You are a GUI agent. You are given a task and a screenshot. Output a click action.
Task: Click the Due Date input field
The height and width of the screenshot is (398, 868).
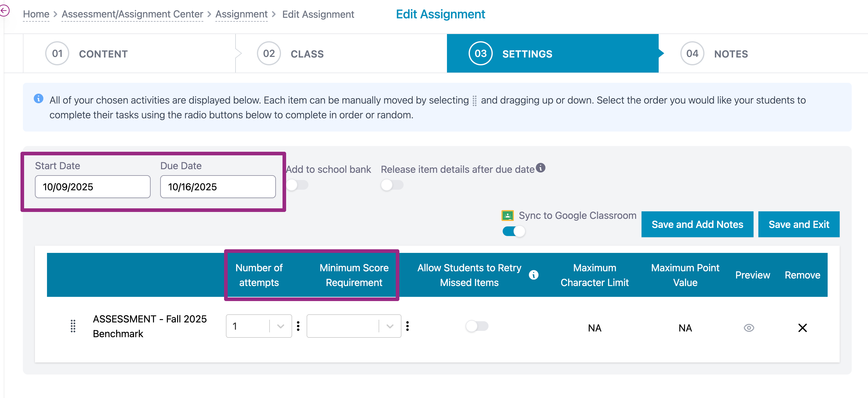[x=218, y=187]
